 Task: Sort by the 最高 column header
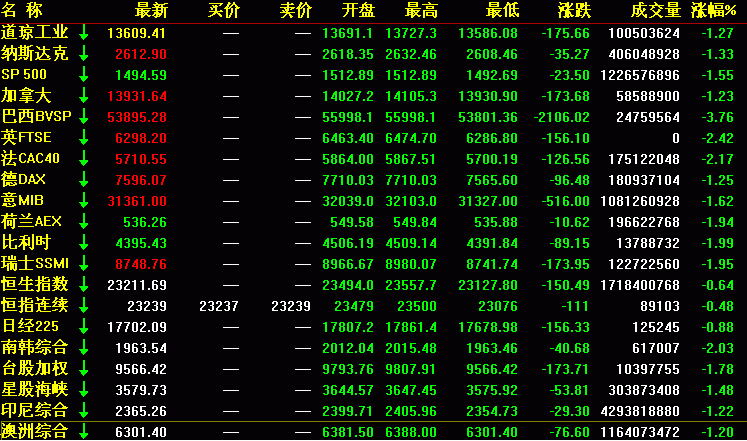click(421, 10)
